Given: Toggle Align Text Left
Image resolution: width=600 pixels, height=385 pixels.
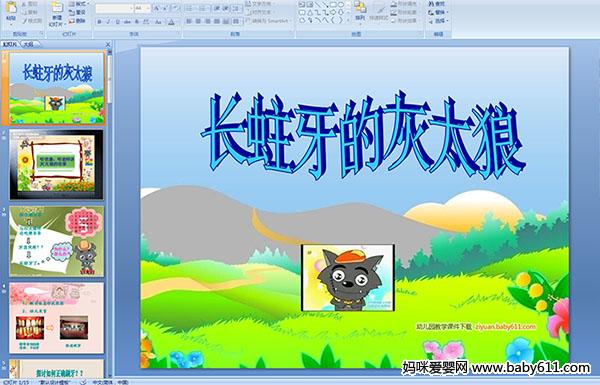Looking at the screenshot, I should coord(189,21).
